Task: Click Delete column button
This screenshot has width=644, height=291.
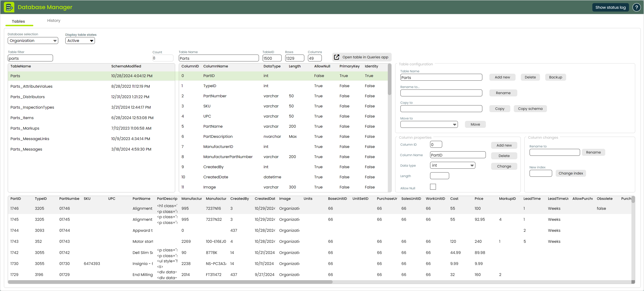Action: (504, 156)
